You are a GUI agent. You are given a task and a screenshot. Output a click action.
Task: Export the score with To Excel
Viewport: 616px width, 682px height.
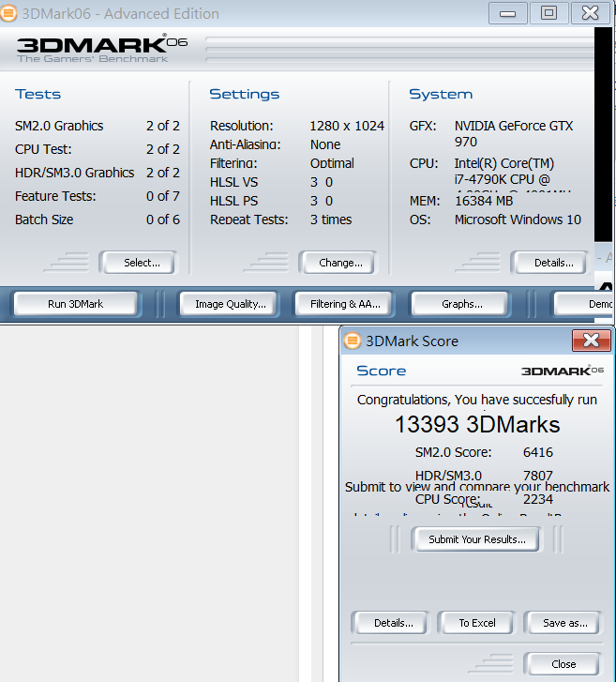(x=477, y=623)
